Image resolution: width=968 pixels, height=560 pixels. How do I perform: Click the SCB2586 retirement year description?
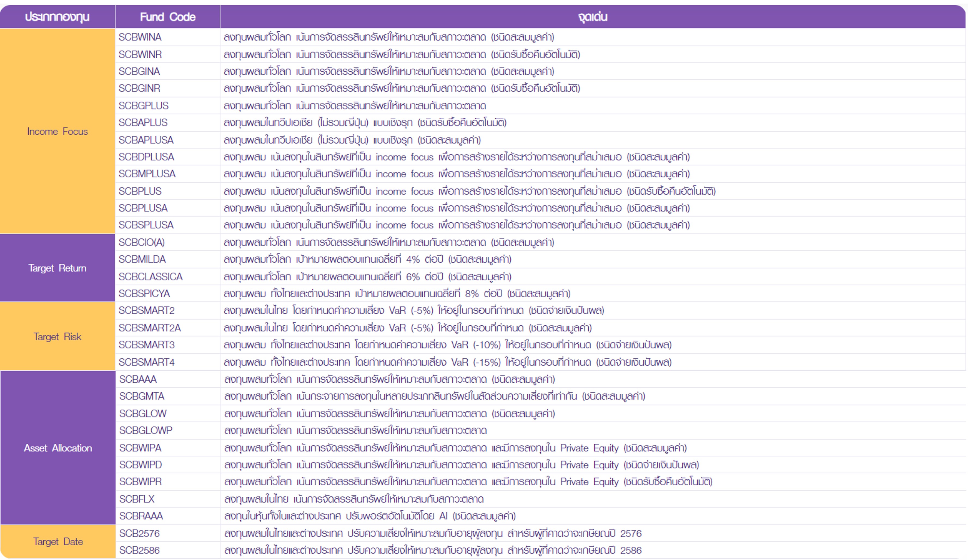(433, 550)
